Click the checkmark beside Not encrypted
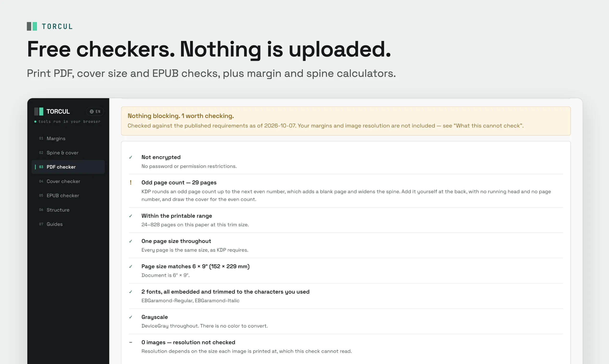The height and width of the screenshot is (364, 609). [x=131, y=157]
